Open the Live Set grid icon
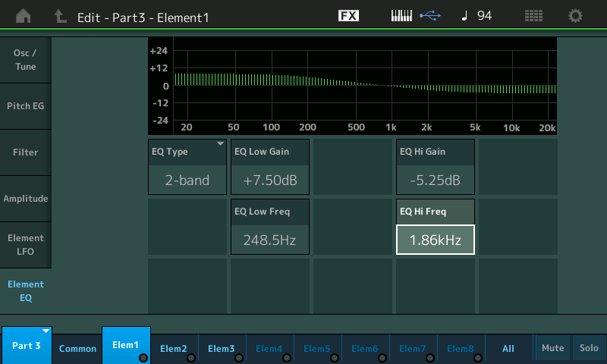607x364 pixels. click(533, 16)
